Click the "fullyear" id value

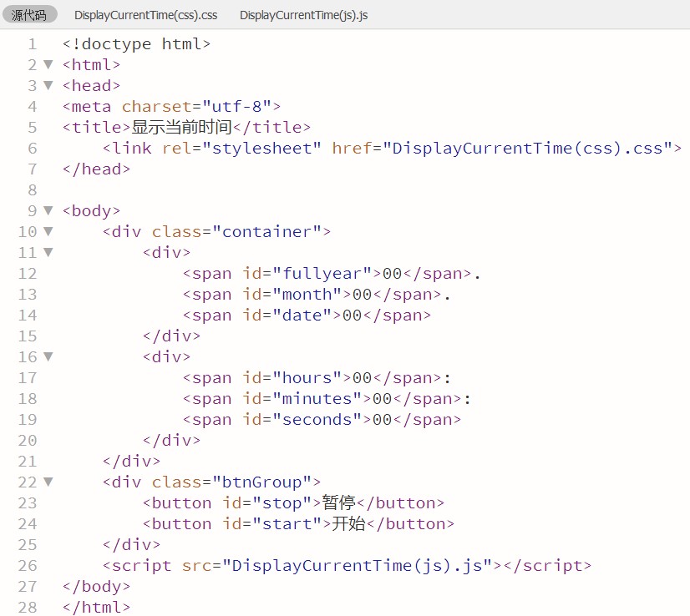pos(322,274)
